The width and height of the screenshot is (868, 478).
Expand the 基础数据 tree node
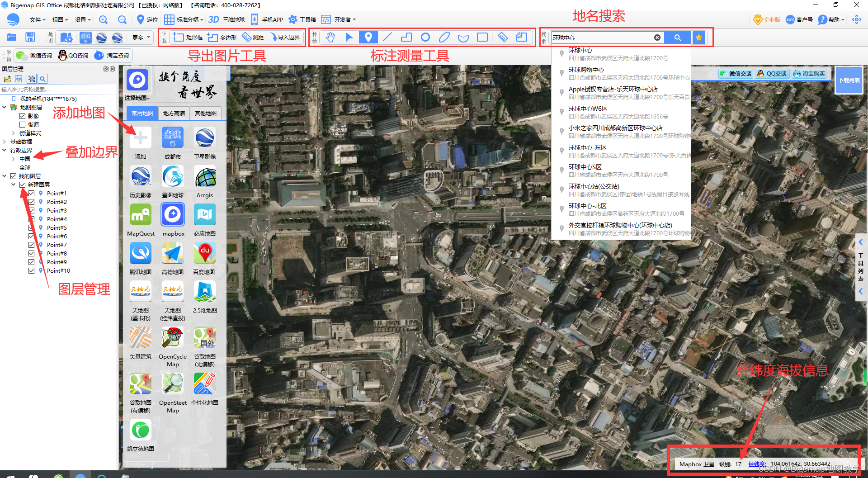5,142
